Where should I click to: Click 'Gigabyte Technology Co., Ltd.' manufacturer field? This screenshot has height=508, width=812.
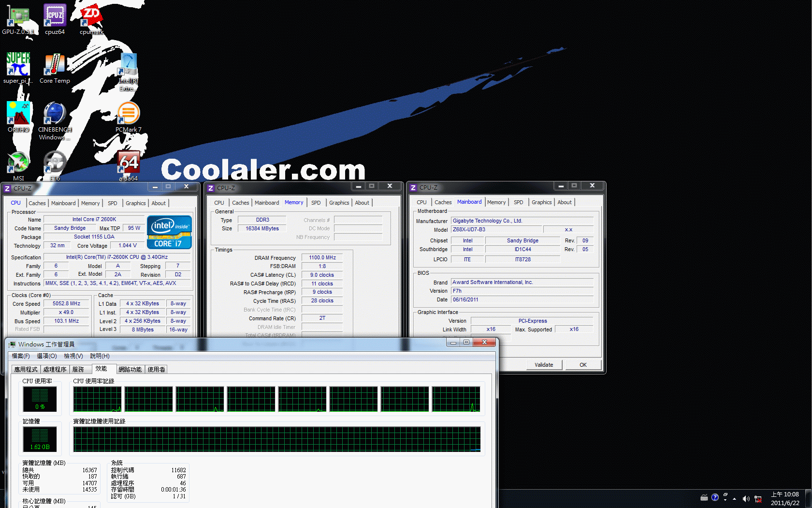tap(522, 221)
